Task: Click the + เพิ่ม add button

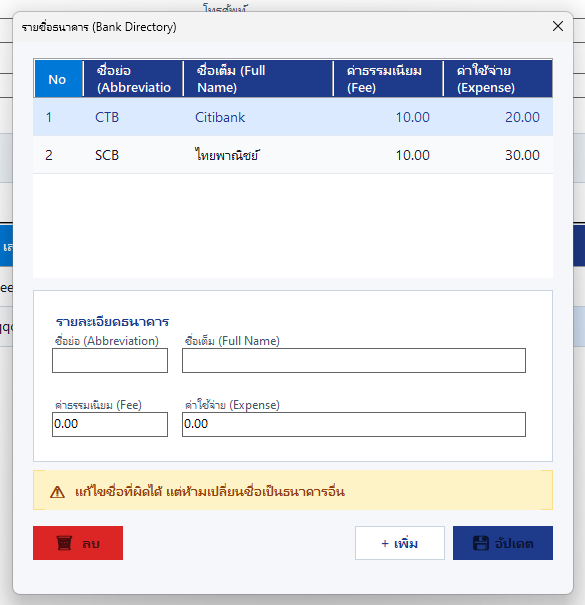Action: tap(400, 543)
